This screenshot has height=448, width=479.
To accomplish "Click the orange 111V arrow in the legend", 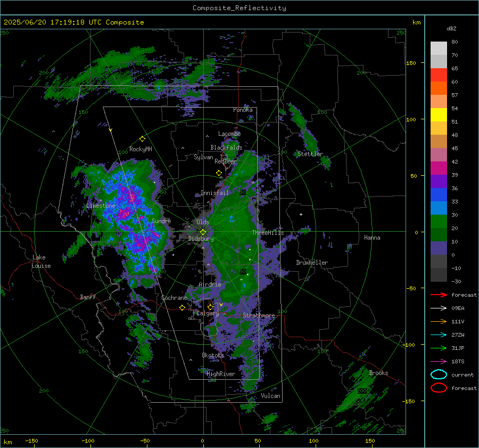I will pyautogui.click(x=439, y=321).
